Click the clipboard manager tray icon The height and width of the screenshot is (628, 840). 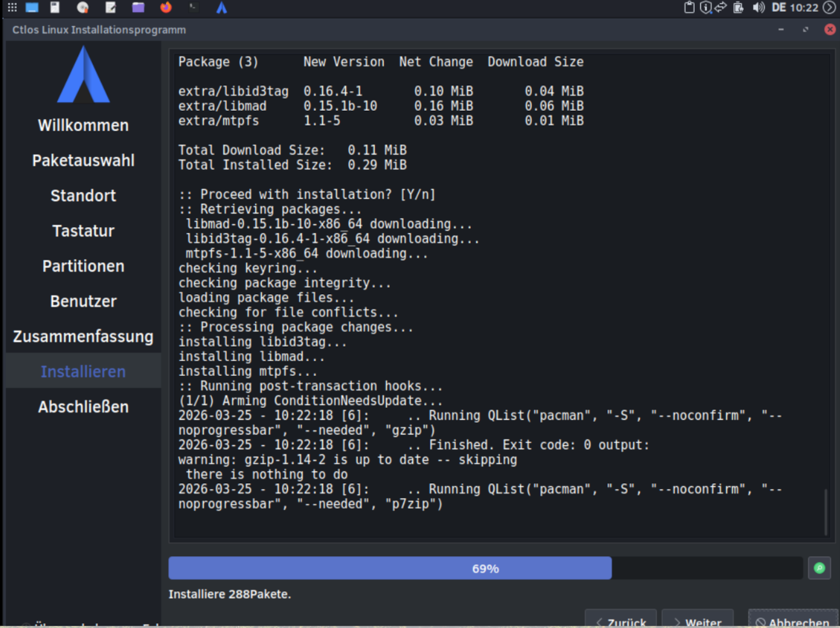pyautogui.click(x=689, y=8)
